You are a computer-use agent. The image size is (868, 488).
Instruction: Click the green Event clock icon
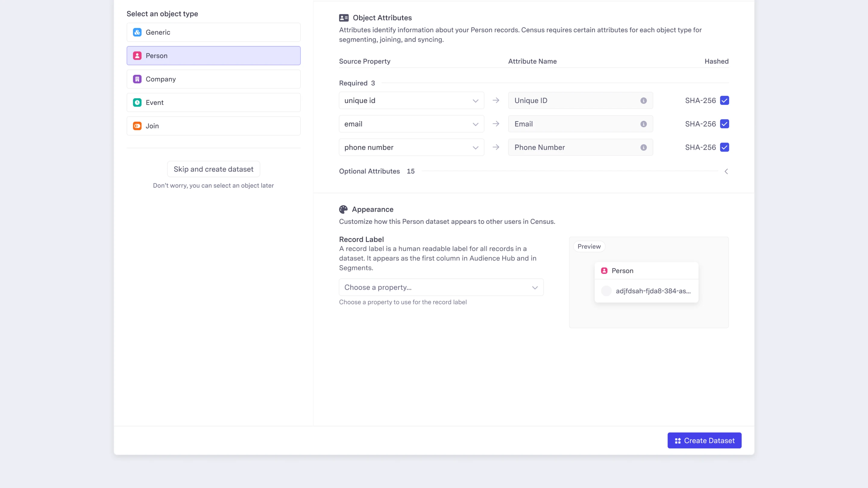tap(137, 102)
